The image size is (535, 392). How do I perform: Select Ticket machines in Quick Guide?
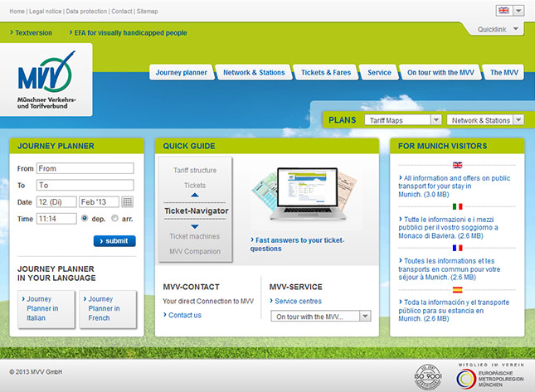[x=195, y=236]
